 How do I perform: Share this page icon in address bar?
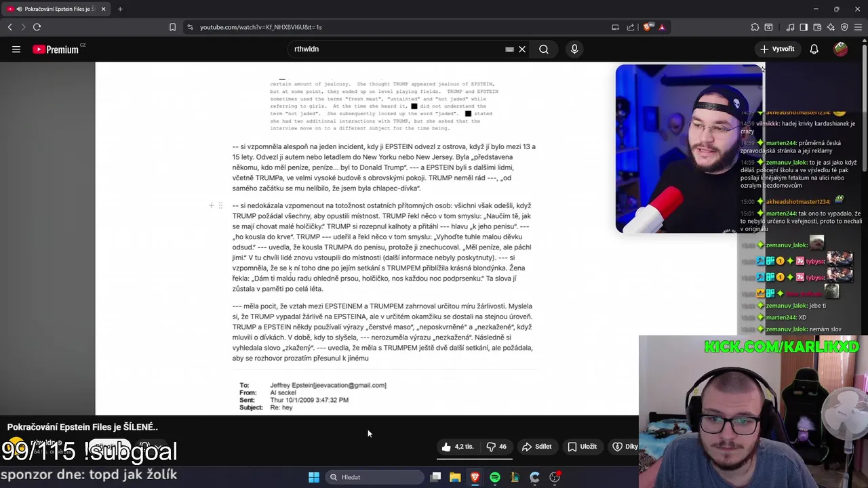tap(631, 27)
